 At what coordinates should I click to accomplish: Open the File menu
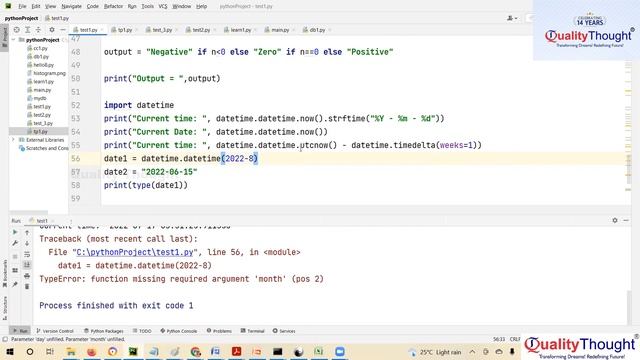click(22, 6)
